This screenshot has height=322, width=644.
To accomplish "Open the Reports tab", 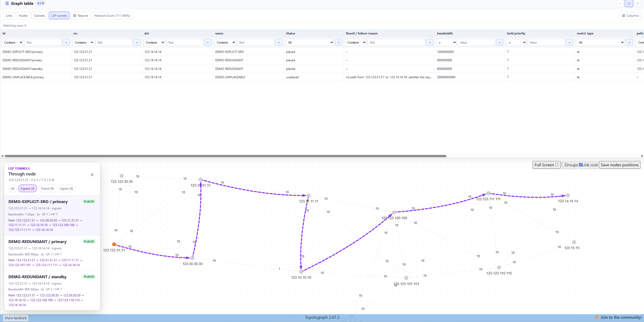I will point(81,16).
